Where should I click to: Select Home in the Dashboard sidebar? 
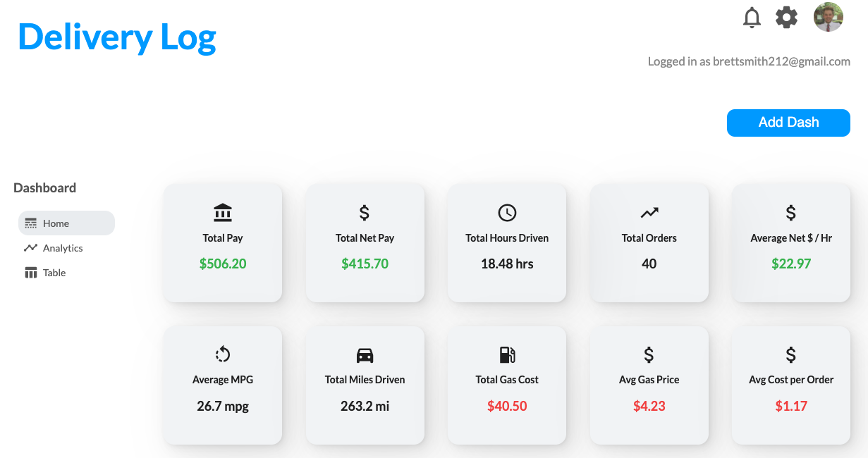[66, 223]
